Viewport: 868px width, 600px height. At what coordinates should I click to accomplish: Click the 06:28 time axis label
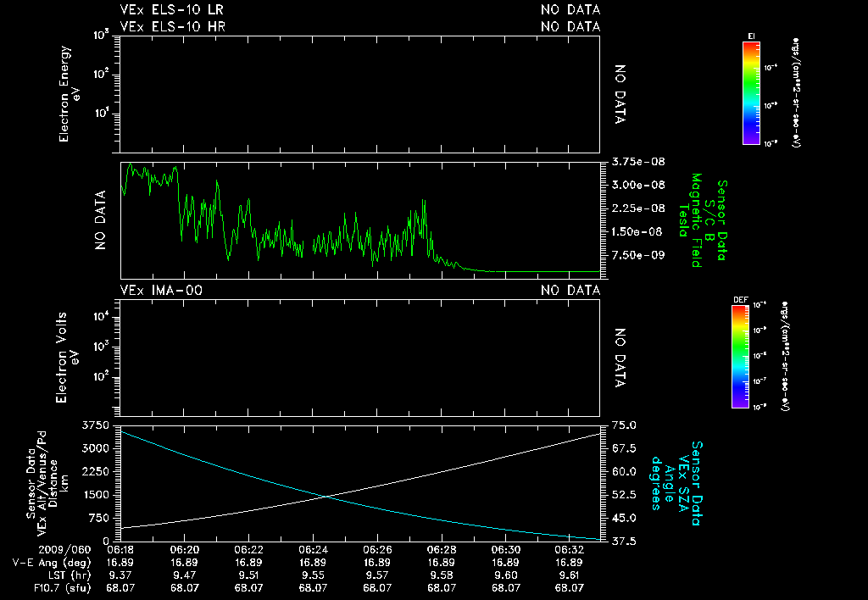tap(441, 550)
